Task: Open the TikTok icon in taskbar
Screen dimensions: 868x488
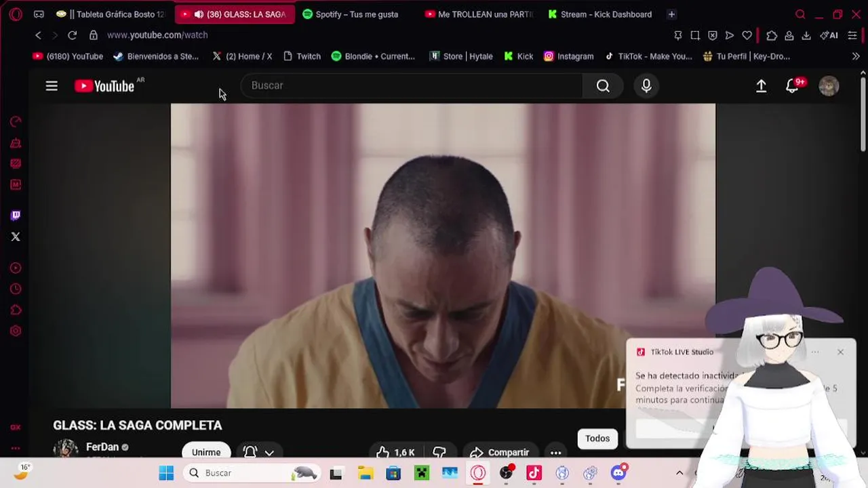Action: click(534, 473)
